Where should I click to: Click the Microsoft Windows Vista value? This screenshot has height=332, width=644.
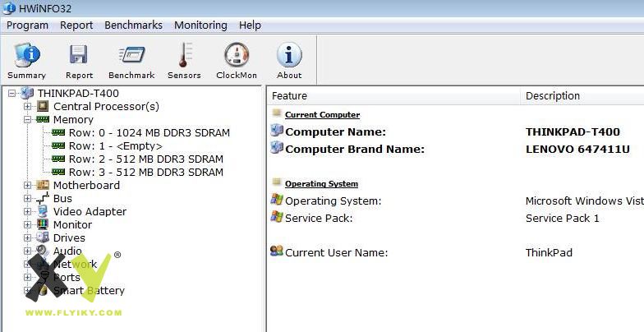585,201
